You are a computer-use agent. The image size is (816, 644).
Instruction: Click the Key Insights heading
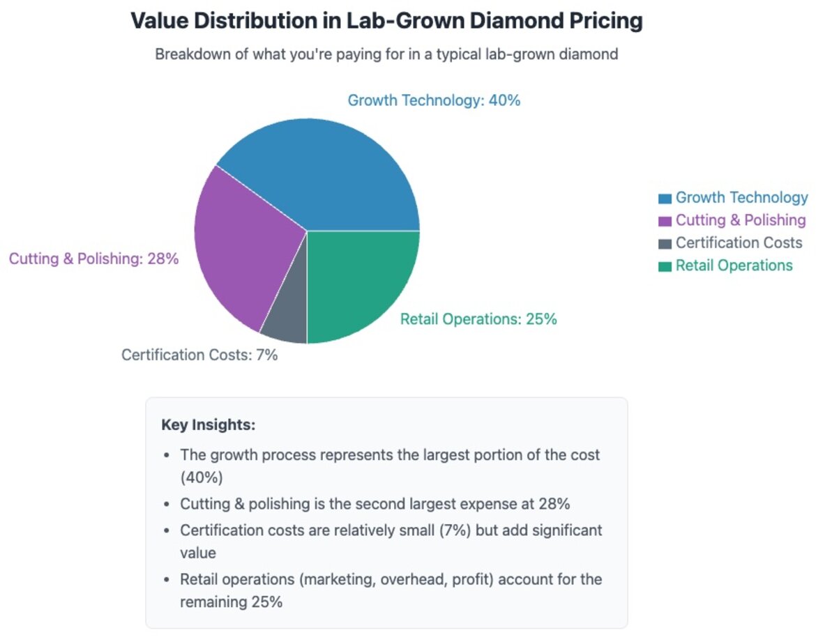click(x=209, y=424)
